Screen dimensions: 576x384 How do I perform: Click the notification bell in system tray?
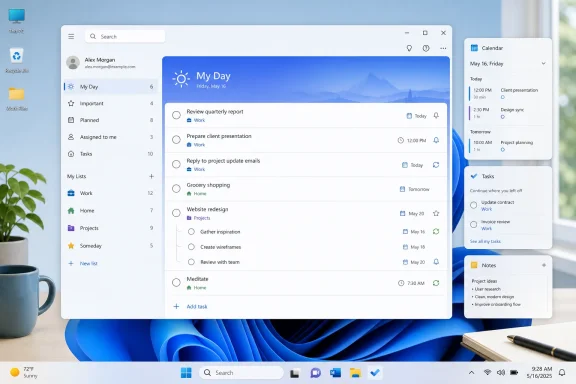[x=562, y=373]
